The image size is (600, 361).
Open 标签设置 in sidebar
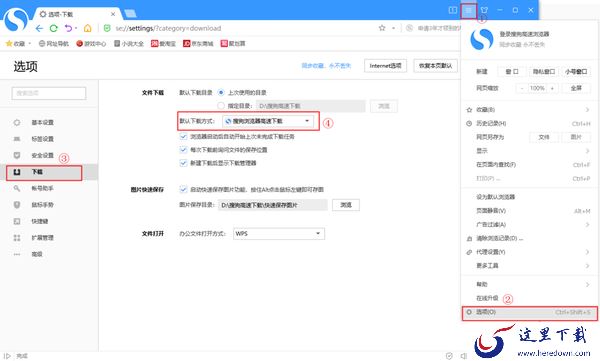(x=42, y=139)
